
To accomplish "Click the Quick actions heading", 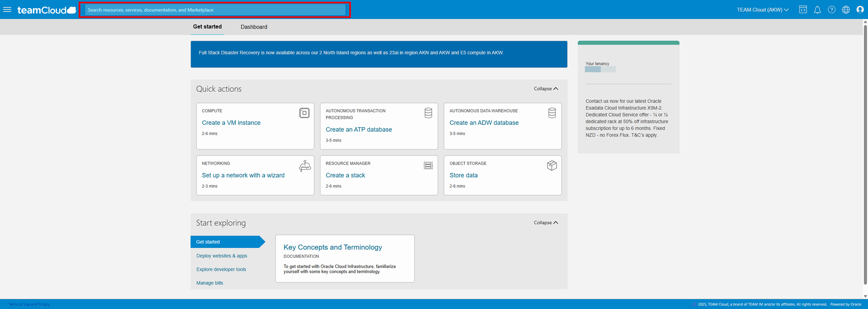I will tap(219, 89).
